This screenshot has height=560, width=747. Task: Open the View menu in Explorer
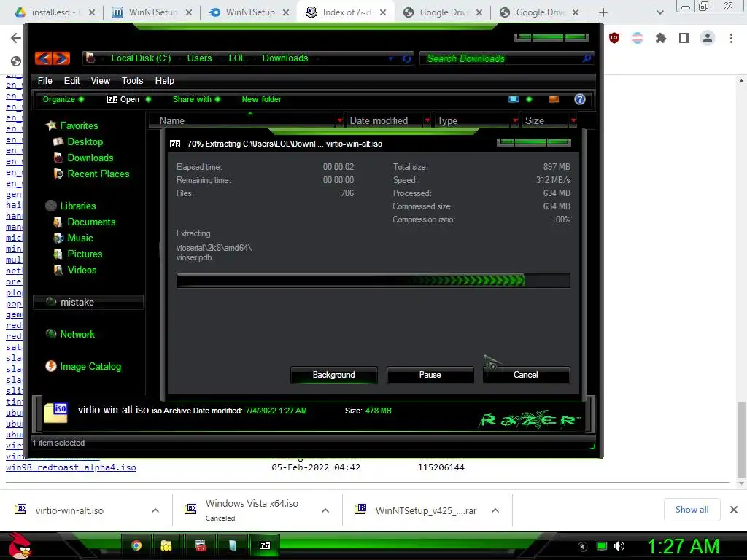[x=101, y=80]
